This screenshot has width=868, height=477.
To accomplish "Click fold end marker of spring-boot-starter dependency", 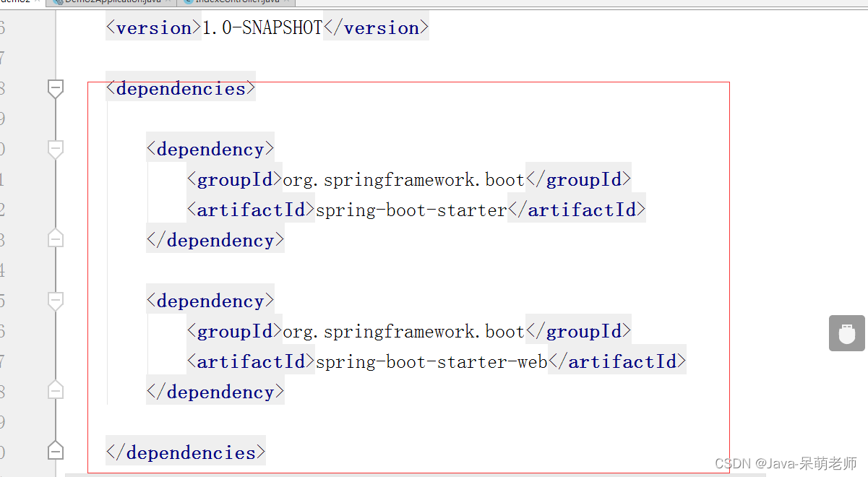I will [56, 239].
